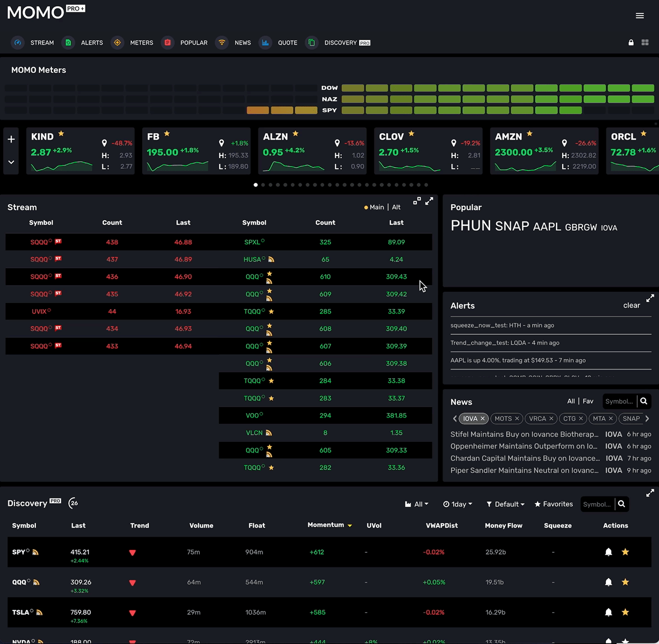Filter Discovery by Favorites

(553, 504)
